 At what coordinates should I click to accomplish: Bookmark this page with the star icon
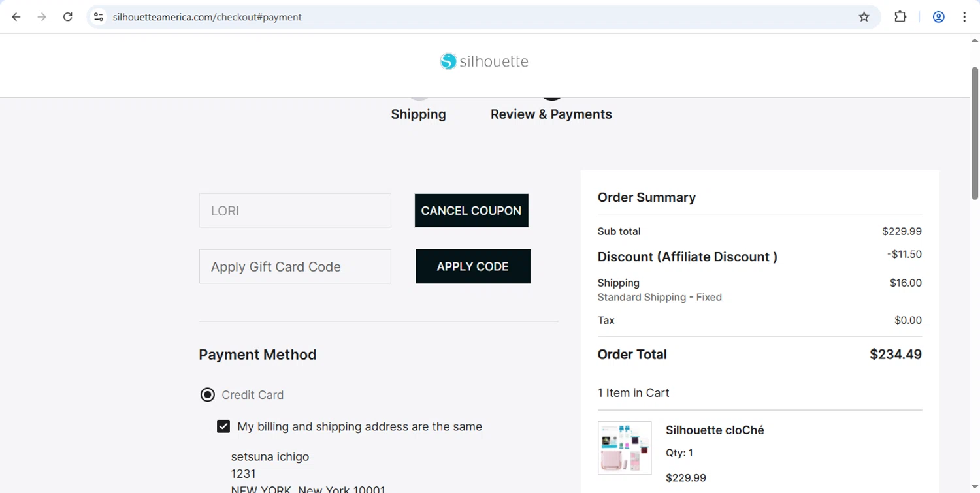coord(864,17)
